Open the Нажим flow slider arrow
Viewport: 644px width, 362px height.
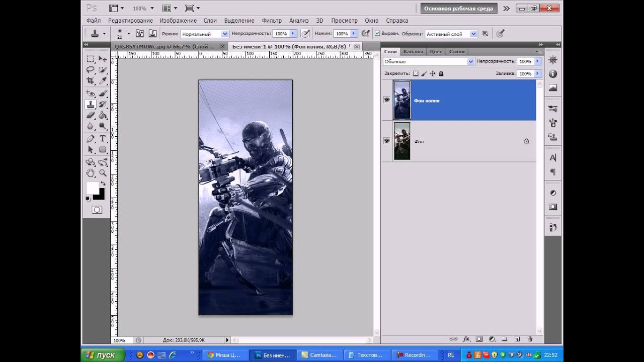click(x=354, y=34)
